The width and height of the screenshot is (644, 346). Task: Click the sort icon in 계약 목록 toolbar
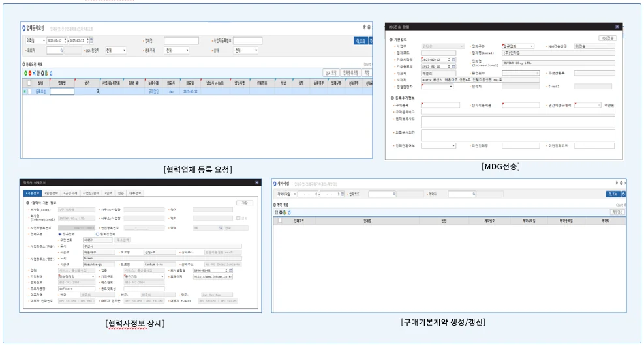click(277, 212)
